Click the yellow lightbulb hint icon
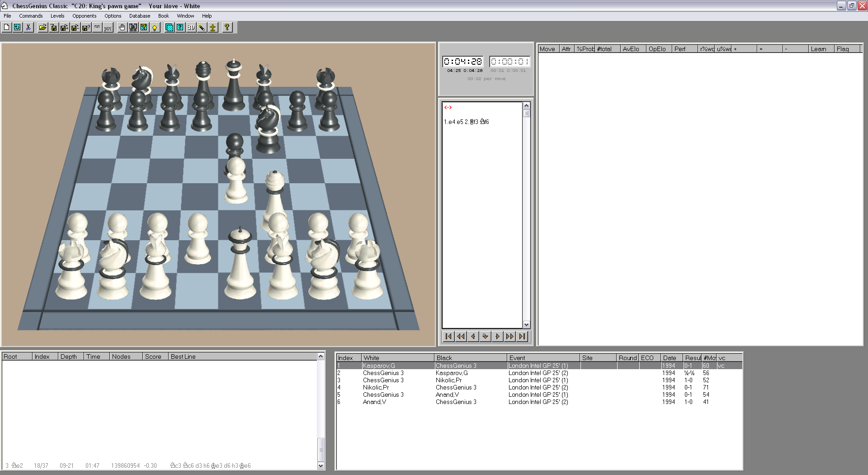Viewport: 868px width, 475px height. tap(155, 28)
